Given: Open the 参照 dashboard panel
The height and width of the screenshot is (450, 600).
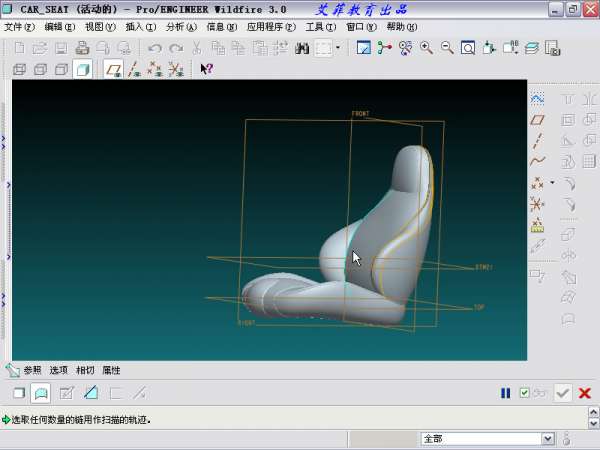Looking at the screenshot, I should 32,370.
